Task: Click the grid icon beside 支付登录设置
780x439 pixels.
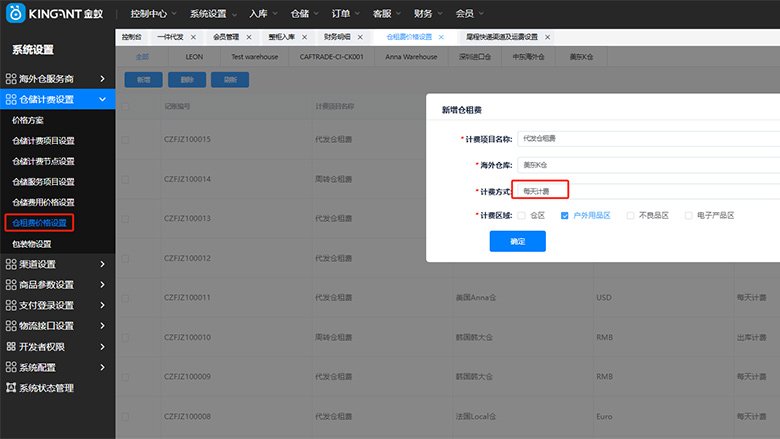Action: coord(11,305)
